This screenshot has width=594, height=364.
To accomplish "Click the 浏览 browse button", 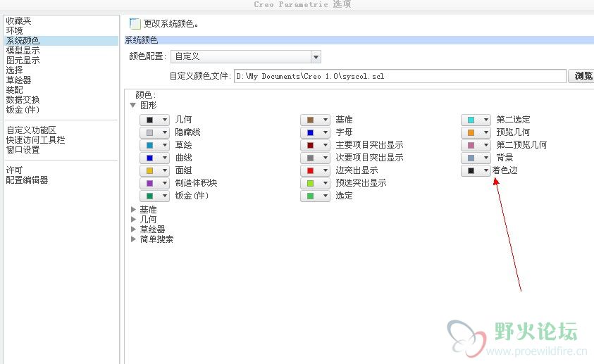I will 581,76.
